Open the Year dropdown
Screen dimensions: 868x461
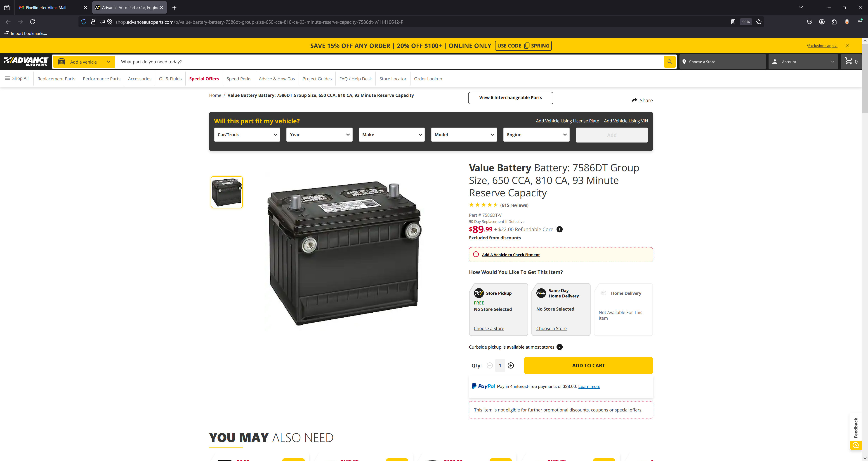[319, 135]
